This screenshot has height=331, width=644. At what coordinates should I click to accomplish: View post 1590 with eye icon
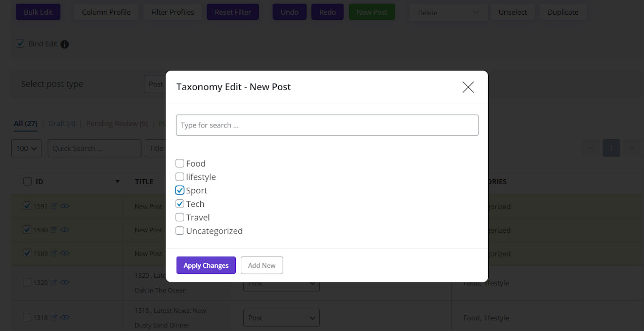(x=64, y=230)
